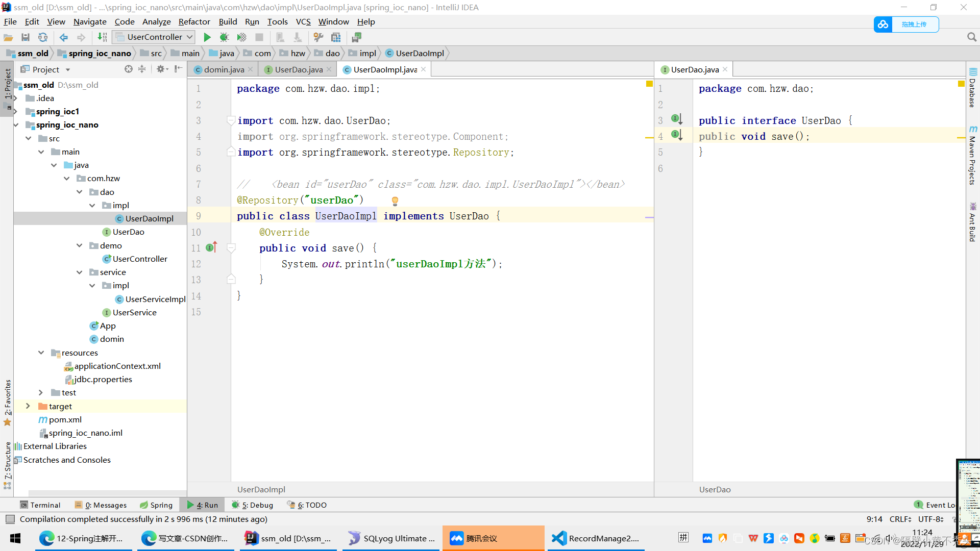980x551 pixels.
Task: Run UserController with the green play button
Action: click(207, 37)
